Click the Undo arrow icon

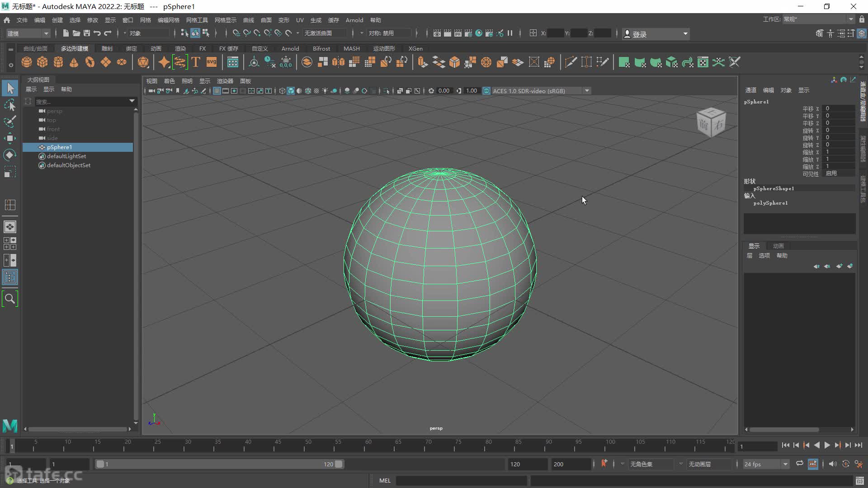tap(97, 33)
